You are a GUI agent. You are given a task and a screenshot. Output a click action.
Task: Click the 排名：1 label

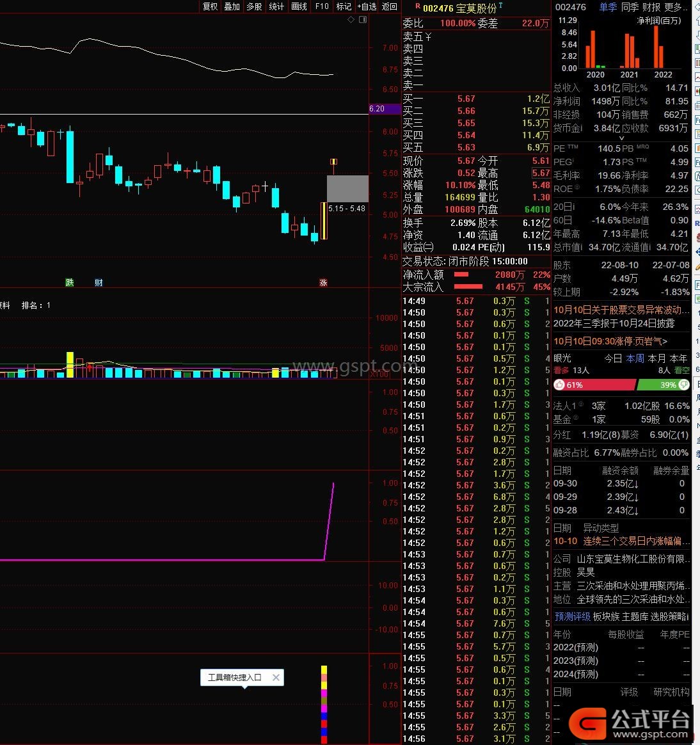(x=36, y=305)
